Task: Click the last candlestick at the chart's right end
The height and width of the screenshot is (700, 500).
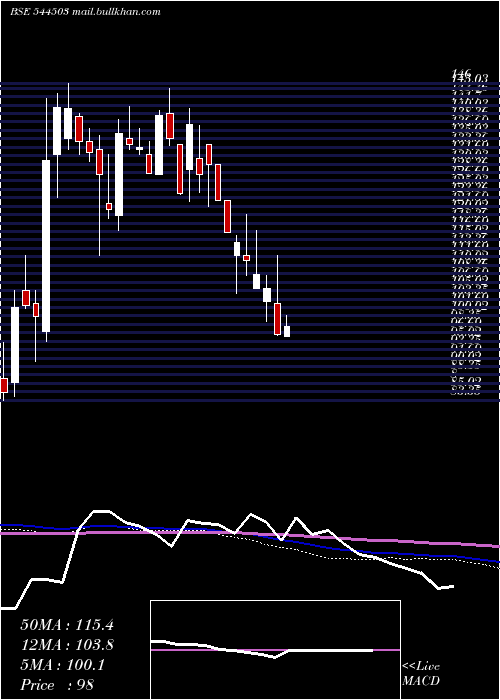Action: point(287,331)
